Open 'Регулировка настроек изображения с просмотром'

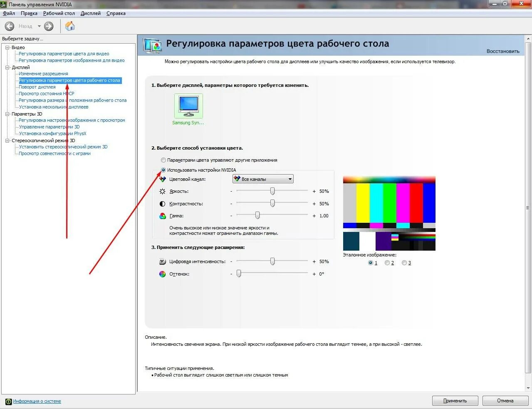(x=72, y=121)
